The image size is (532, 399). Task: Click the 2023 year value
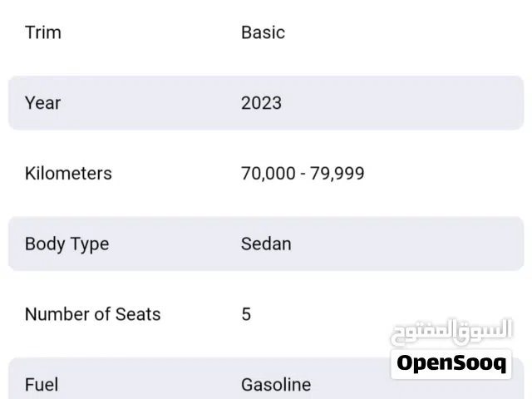coord(261,103)
